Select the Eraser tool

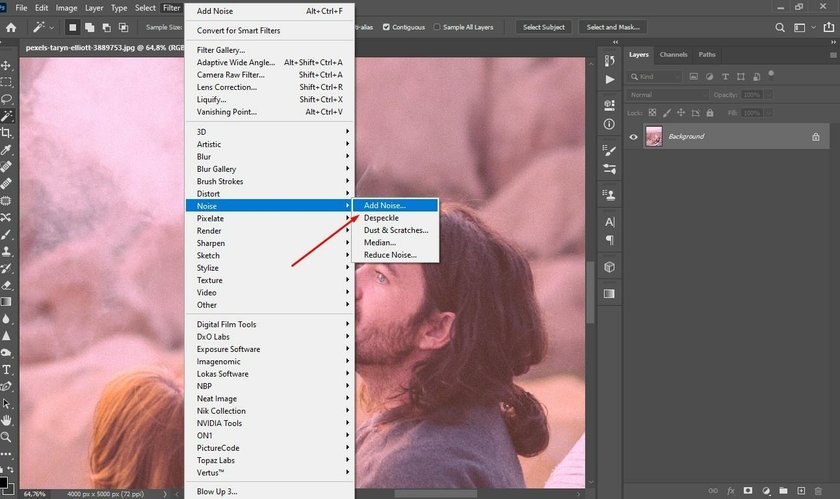coord(6,285)
